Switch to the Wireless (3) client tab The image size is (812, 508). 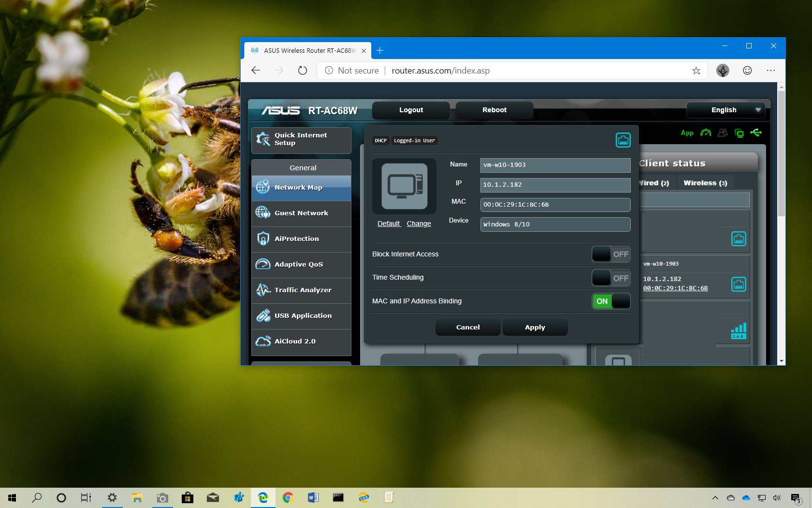[x=705, y=183]
